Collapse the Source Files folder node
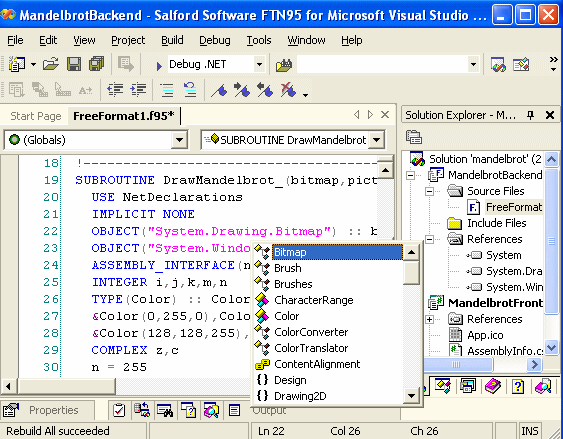The image size is (563, 439). click(x=429, y=191)
